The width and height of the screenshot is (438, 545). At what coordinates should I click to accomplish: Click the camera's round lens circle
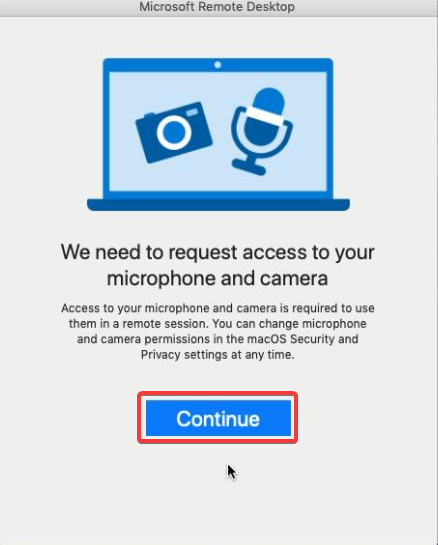click(174, 132)
